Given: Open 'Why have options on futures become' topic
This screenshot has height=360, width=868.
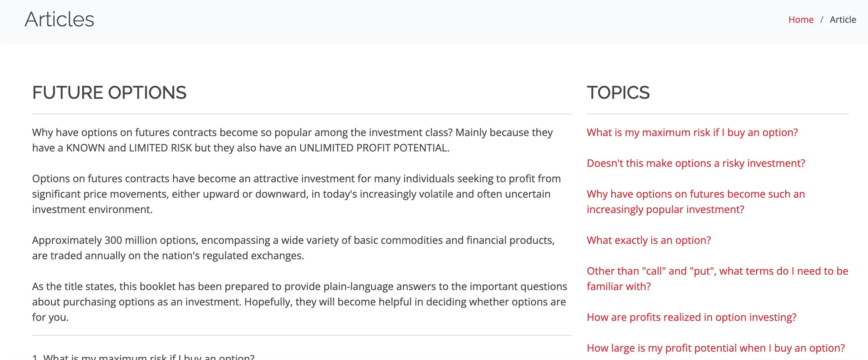Looking at the screenshot, I should pos(696,202).
